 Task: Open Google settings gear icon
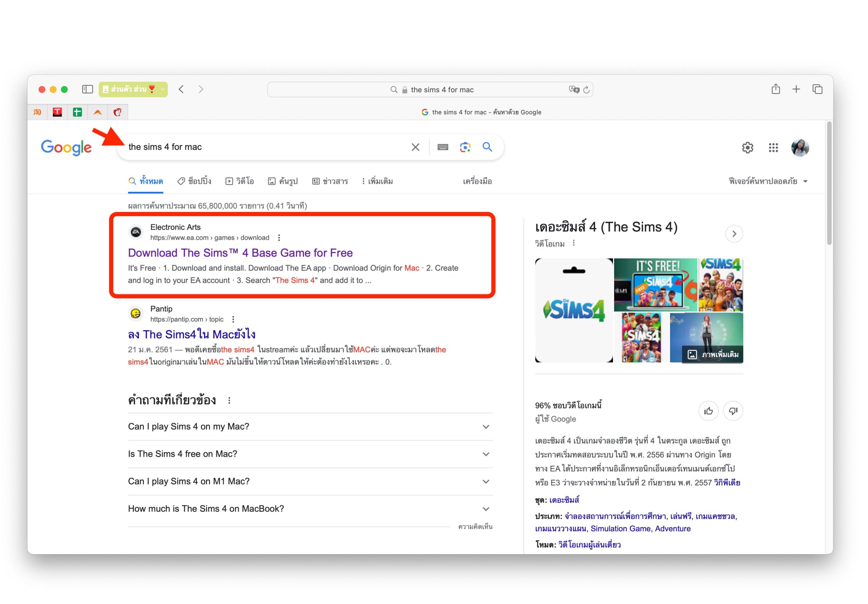747,148
